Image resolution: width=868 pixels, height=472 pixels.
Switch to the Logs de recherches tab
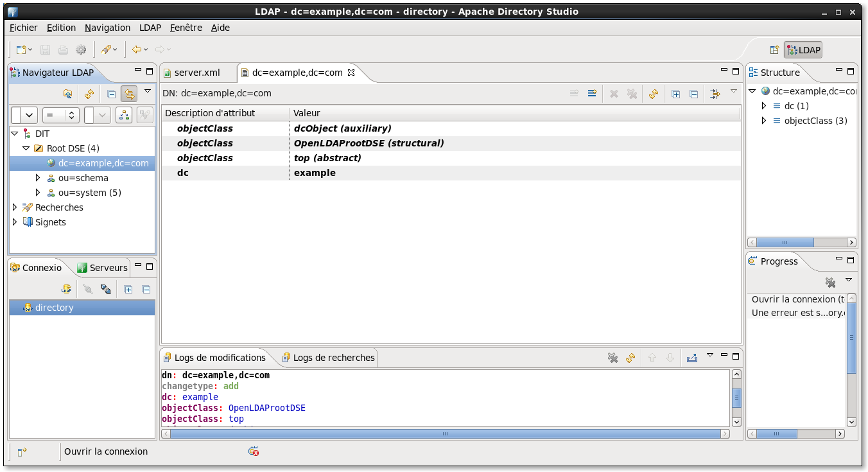pos(329,358)
